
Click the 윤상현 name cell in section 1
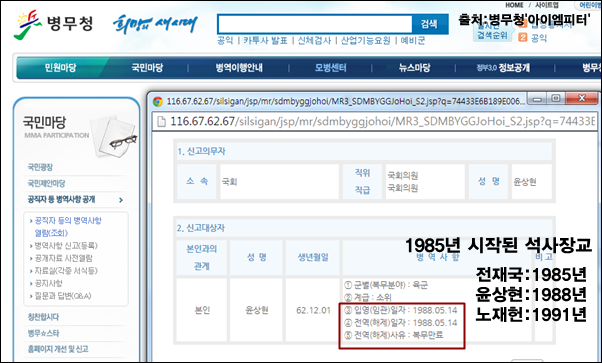pos(532,182)
